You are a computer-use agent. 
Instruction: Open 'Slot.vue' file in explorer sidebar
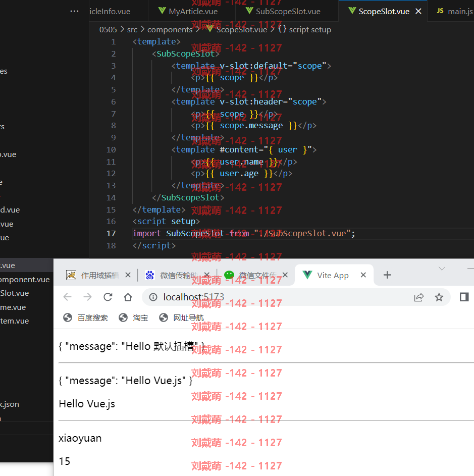15,293
